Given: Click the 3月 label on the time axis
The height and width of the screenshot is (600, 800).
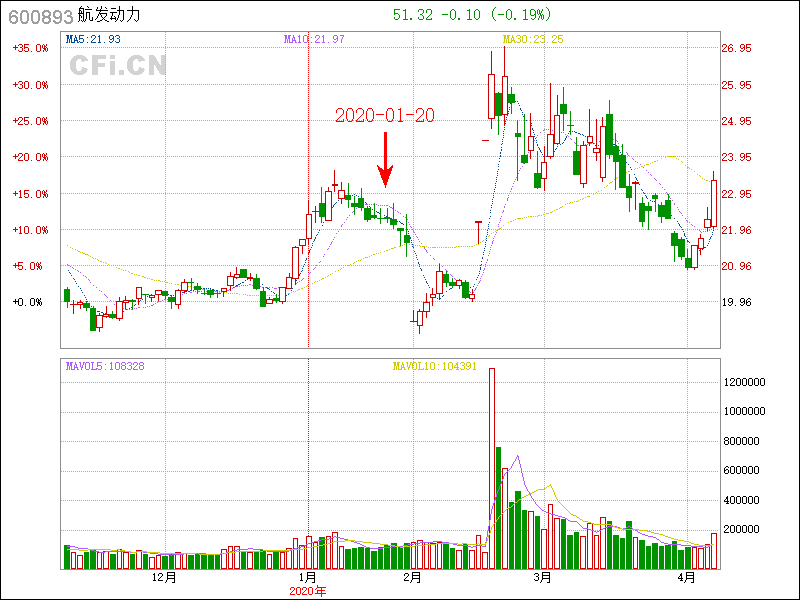Looking at the screenshot, I should 542,578.
